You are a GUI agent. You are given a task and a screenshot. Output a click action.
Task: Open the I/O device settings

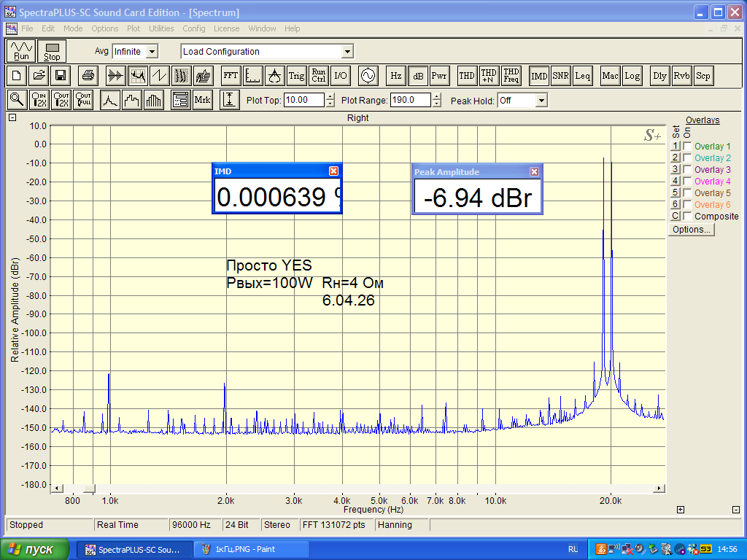(x=340, y=76)
